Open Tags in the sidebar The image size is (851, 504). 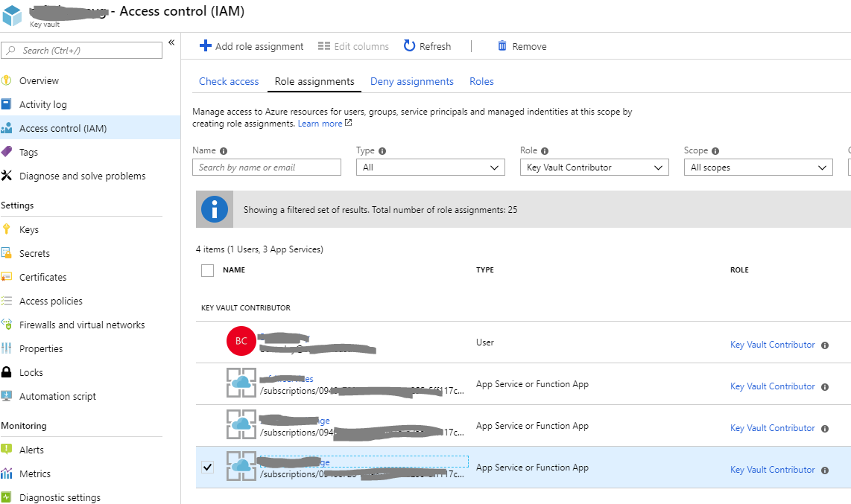28,153
